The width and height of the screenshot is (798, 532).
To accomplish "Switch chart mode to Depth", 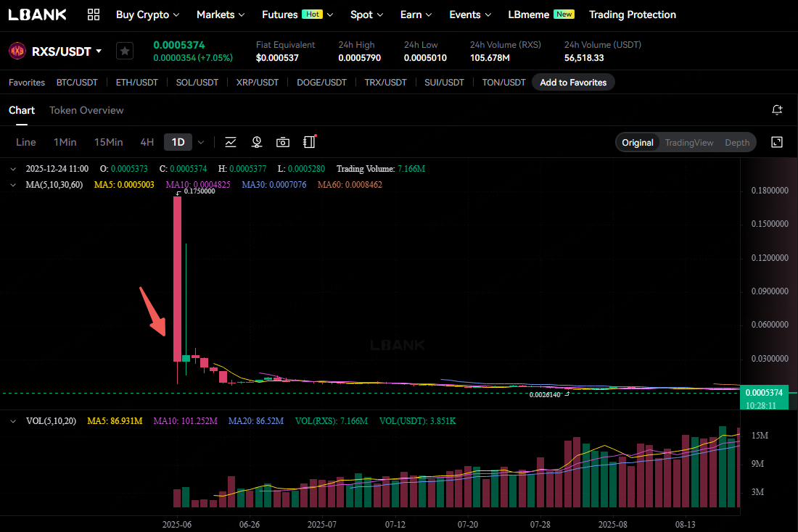I will pos(737,142).
